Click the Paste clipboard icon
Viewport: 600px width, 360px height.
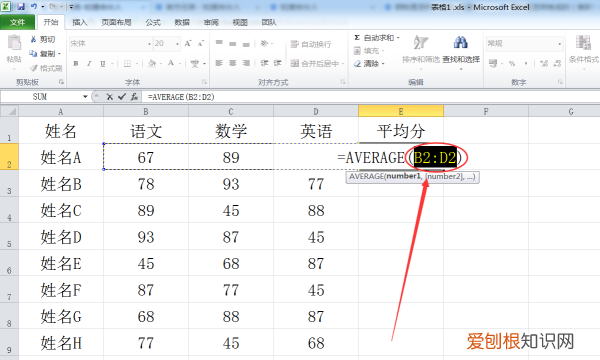14,42
